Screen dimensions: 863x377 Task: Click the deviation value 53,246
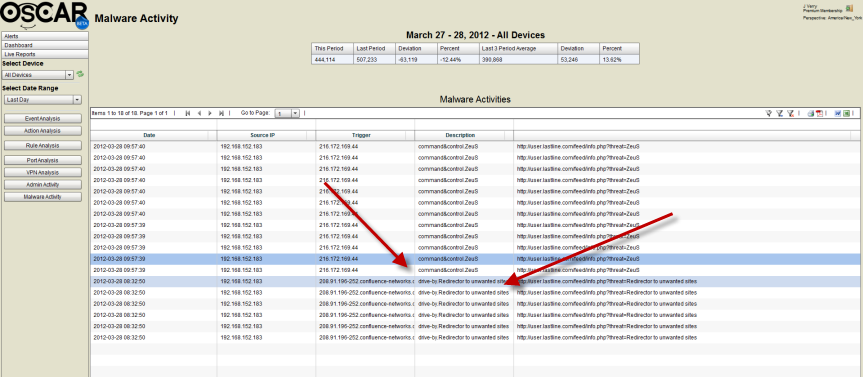pyautogui.click(x=570, y=59)
